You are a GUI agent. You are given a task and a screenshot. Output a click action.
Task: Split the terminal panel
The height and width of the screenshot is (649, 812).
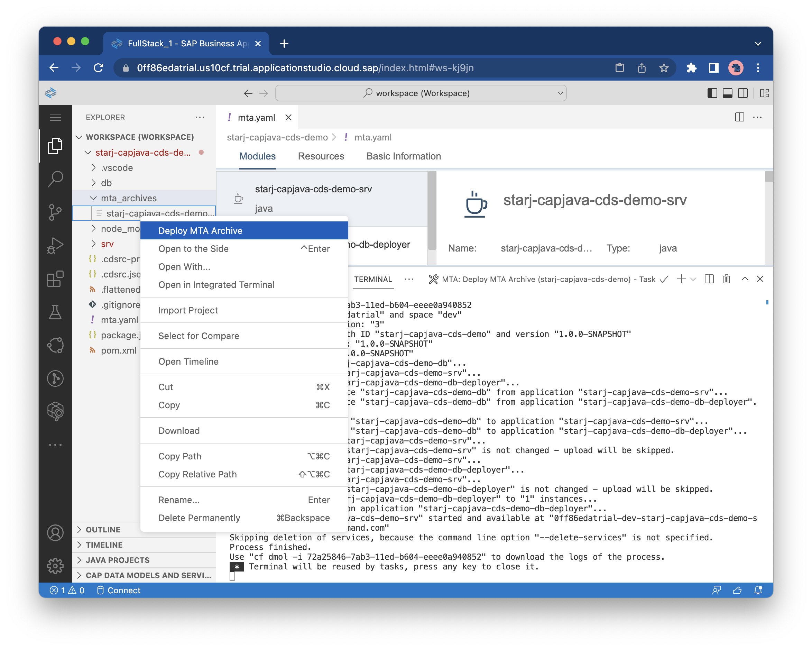point(709,279)
